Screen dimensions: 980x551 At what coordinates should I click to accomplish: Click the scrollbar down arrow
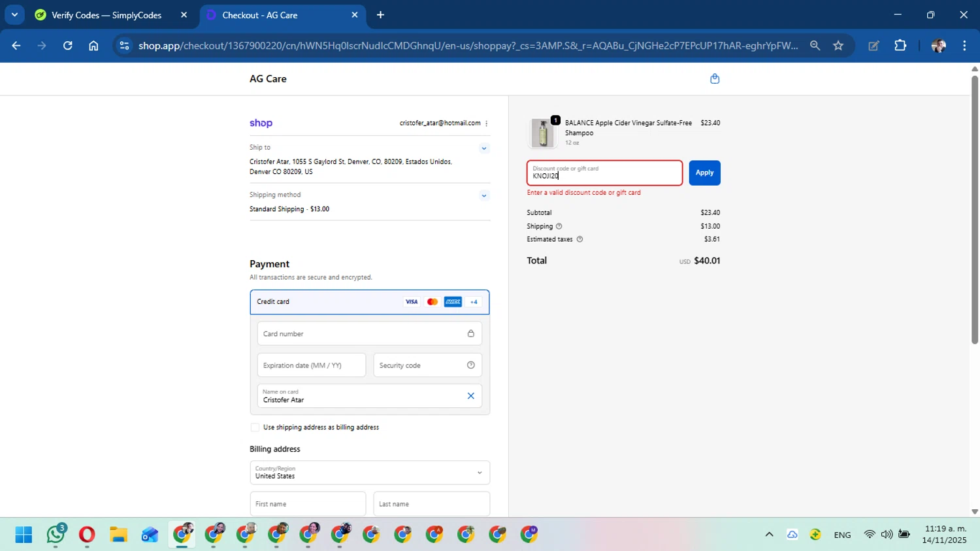(975, 512)
